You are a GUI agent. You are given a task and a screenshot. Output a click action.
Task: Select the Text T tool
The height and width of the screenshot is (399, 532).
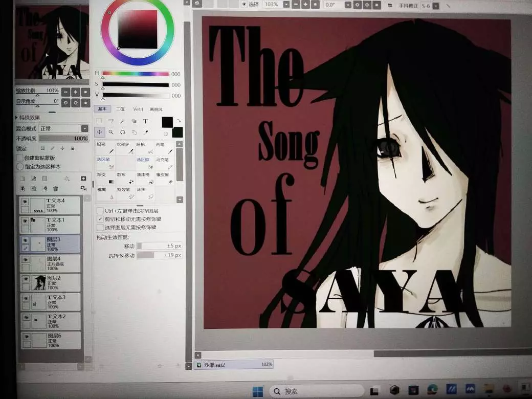tap(145, 121)
